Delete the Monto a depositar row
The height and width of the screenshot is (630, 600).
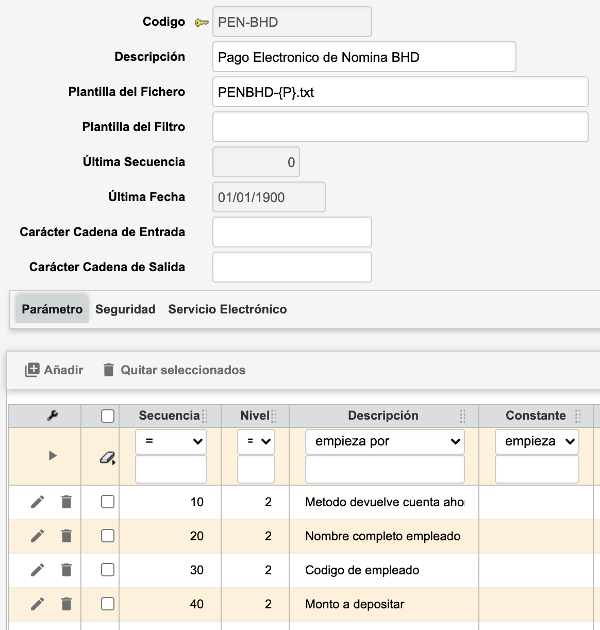point(66,604)
